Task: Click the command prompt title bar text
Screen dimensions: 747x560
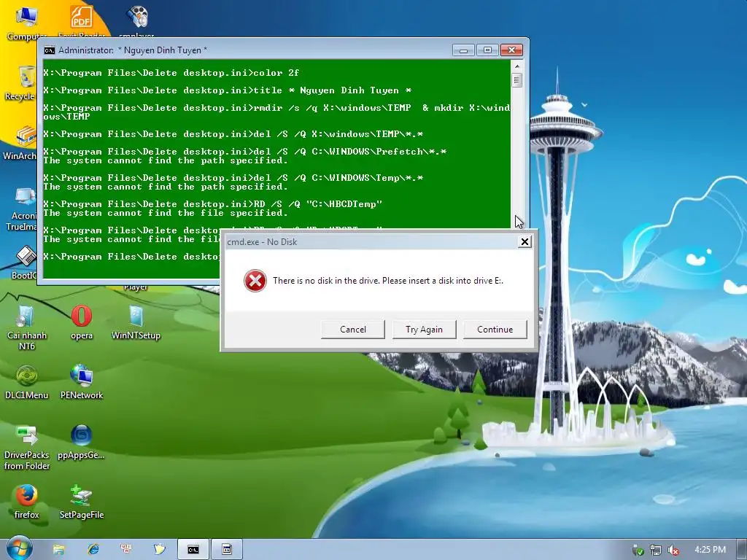Action: pos(133,50)
